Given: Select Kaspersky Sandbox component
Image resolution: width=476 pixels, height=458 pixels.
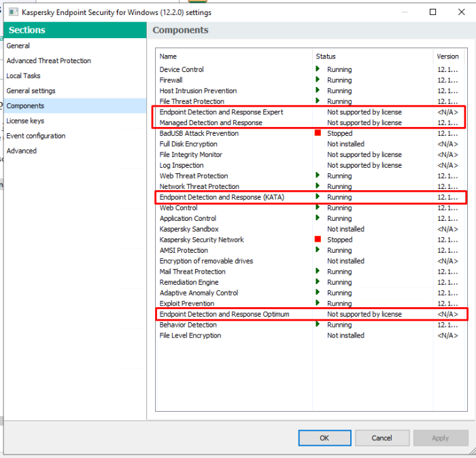Looking at the screenshot, I should coord(189,229).
